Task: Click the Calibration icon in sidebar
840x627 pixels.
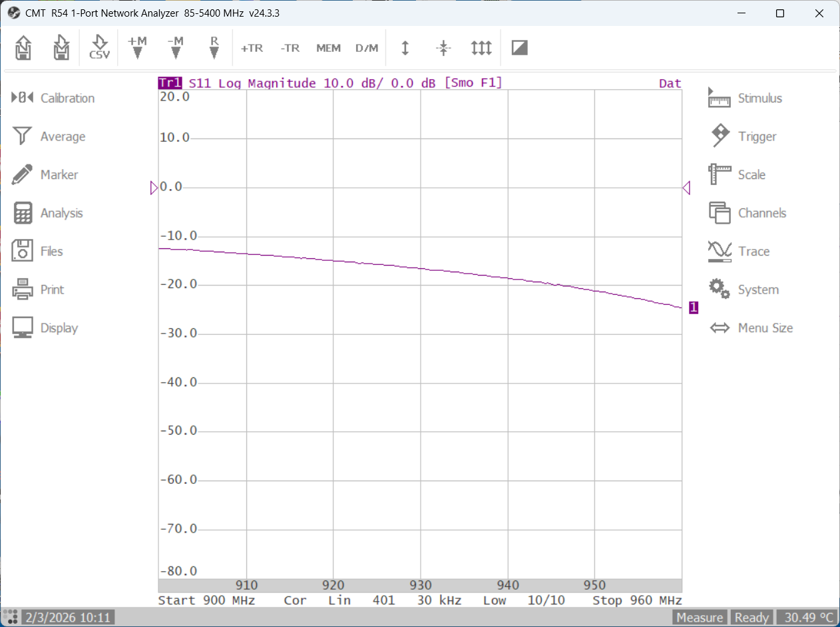Action: (23, 99)
